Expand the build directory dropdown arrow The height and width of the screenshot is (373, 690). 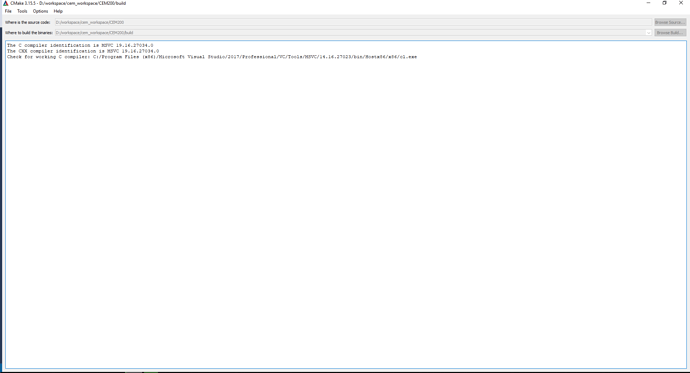point(648,33)
